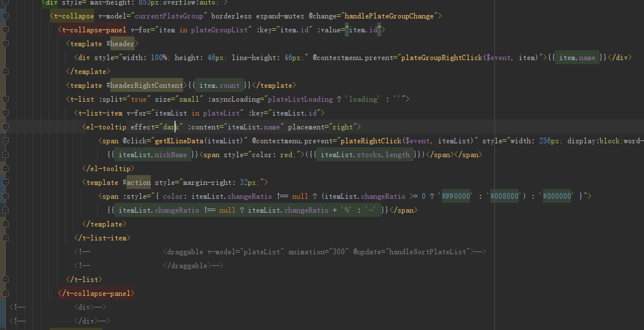
Task: Click the '#000000' color string
Action: coord(557,196)
